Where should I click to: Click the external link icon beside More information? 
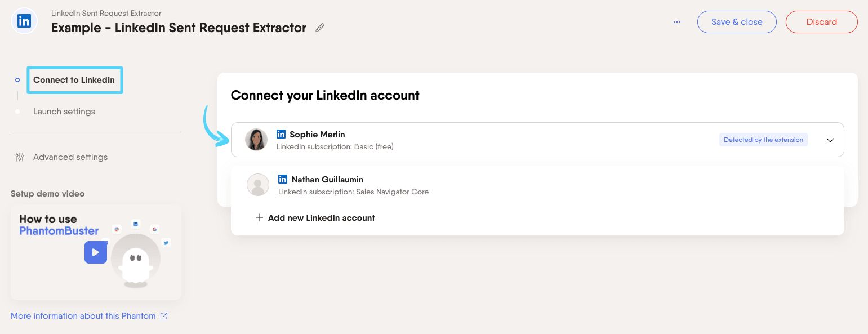coord(164,316)
